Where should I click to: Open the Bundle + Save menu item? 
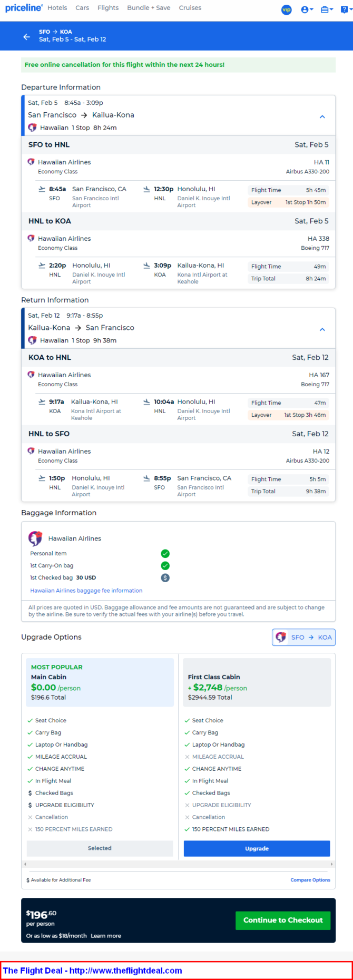coord(149,8)
